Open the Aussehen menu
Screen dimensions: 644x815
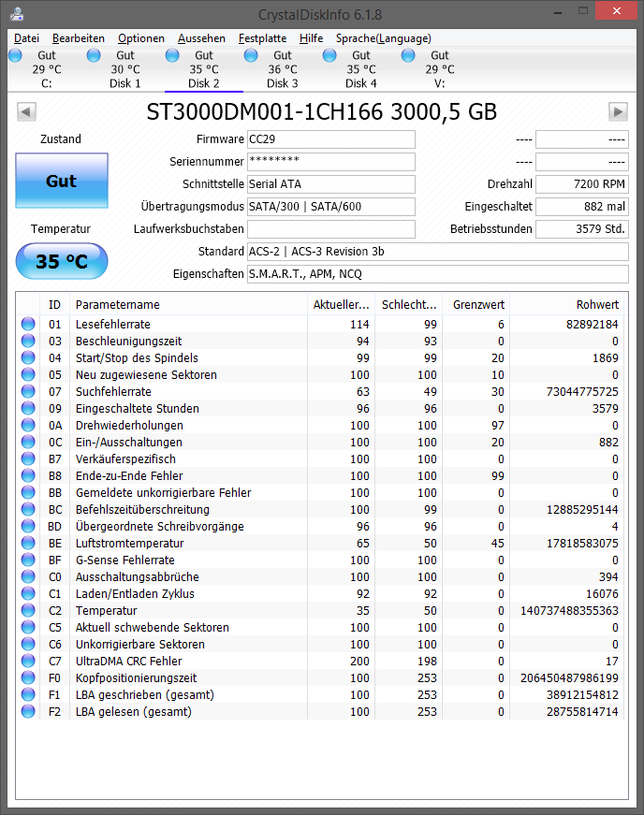tap(201, 38)
